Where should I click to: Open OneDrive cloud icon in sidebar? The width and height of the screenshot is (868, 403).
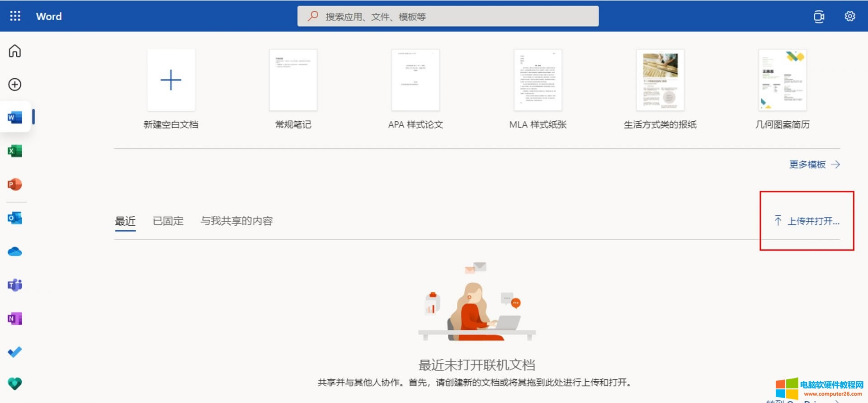15,251
